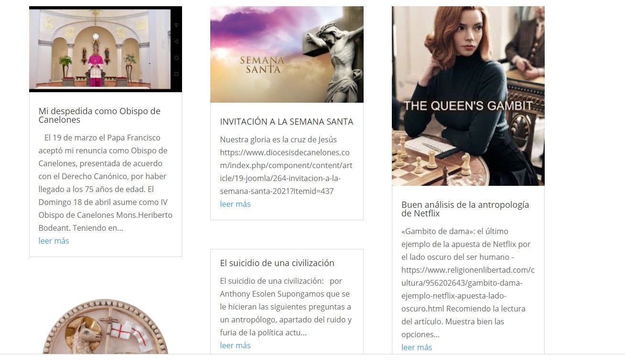The height and width of the screenshot is (364, 625).
Task: Open The Queen's Gambit poster image
Action: pos(468,96)
